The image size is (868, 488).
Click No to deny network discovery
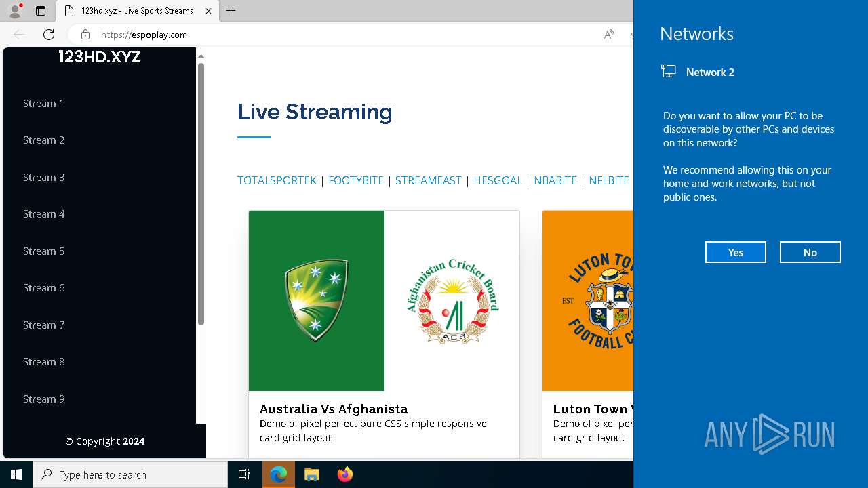(810, 252)
